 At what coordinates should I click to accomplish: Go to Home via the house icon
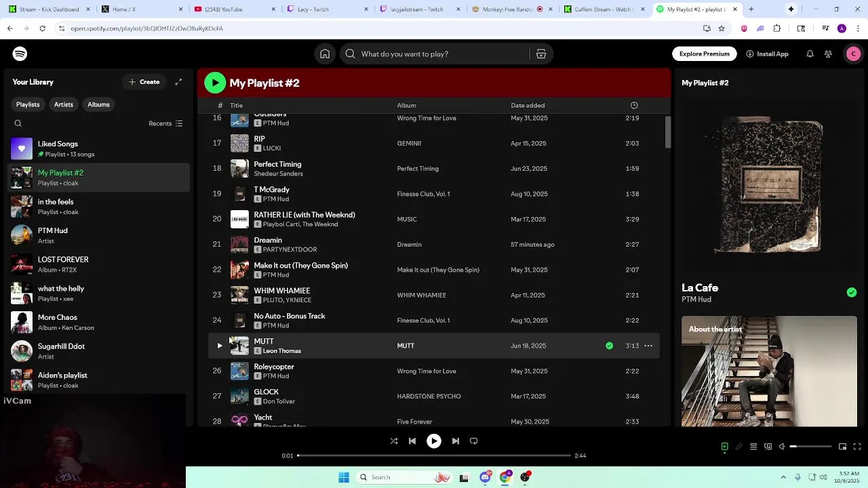pyautogui.click(x=325, y=54)
